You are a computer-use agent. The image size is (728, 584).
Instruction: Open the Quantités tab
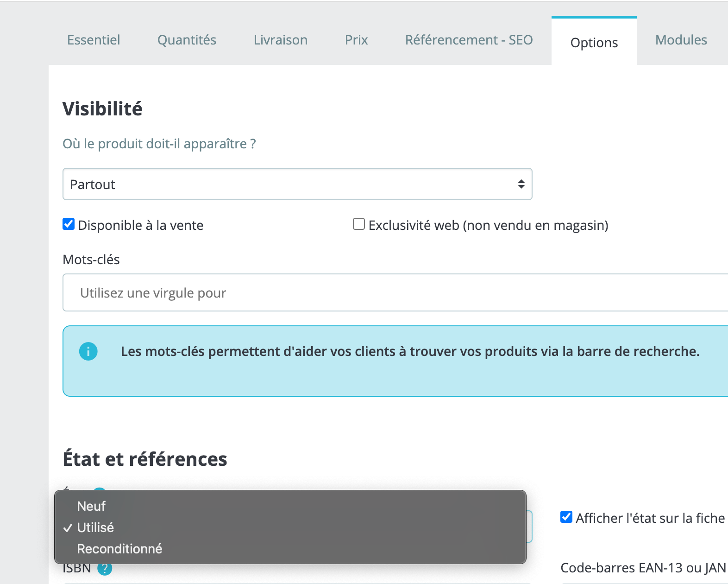187,40
